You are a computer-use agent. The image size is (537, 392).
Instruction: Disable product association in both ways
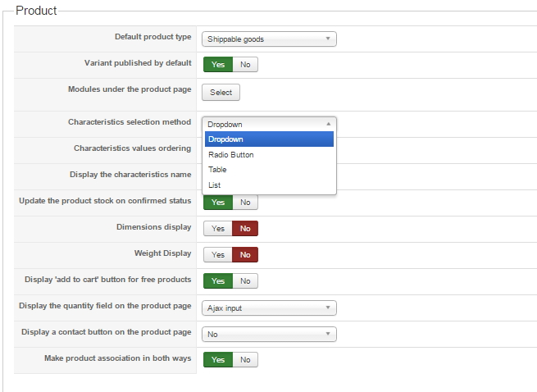[x=245, y=360]
